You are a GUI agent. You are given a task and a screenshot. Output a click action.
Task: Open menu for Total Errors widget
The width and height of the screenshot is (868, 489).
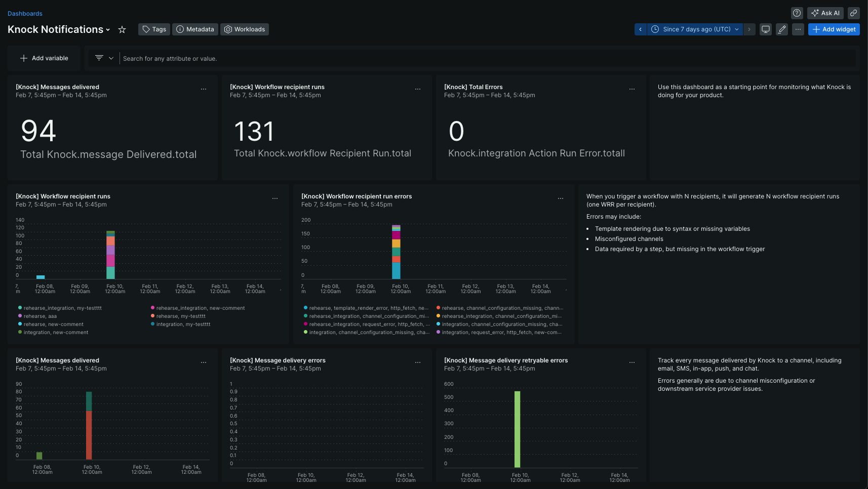pyautogui.click(x=632, y=89)
